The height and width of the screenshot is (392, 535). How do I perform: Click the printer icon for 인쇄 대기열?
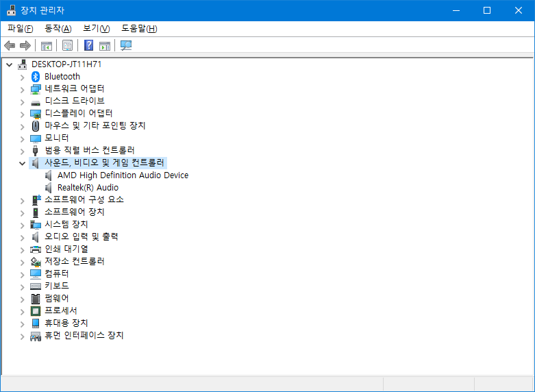coord(36,249)
